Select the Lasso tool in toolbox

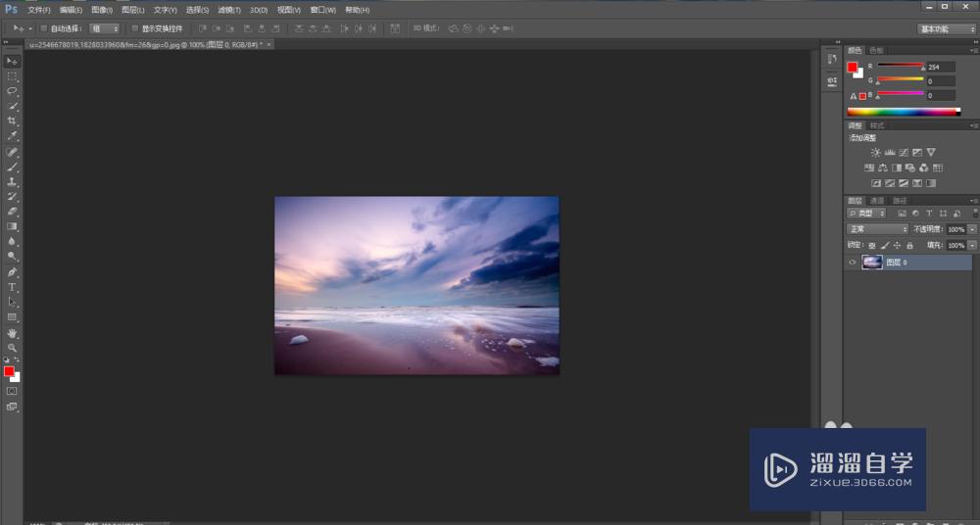tap(13, 90)
